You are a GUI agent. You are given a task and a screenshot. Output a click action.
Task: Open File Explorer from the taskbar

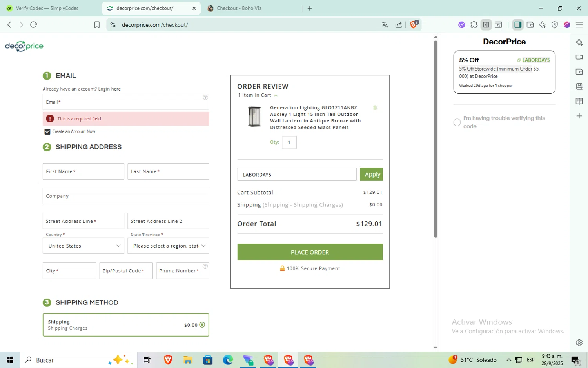pyautogui.click(x=187, y=360)
